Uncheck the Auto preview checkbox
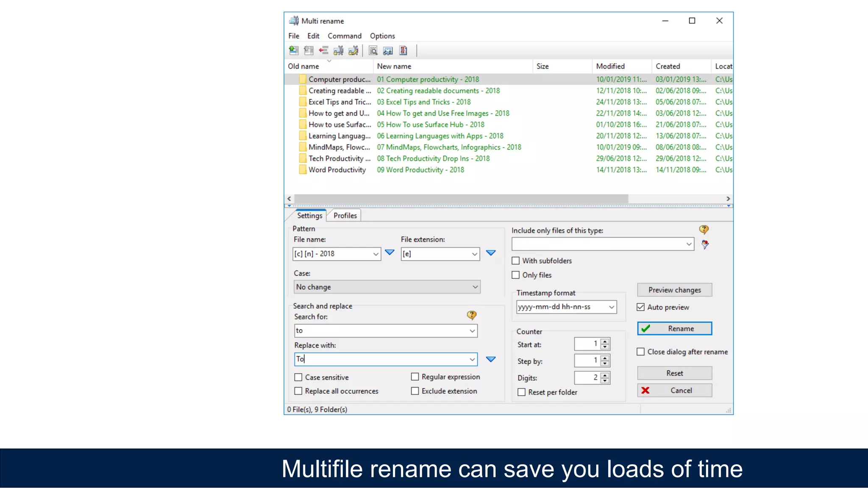The height and width of the screenshot is (488, 868). [x=641, y=307]
